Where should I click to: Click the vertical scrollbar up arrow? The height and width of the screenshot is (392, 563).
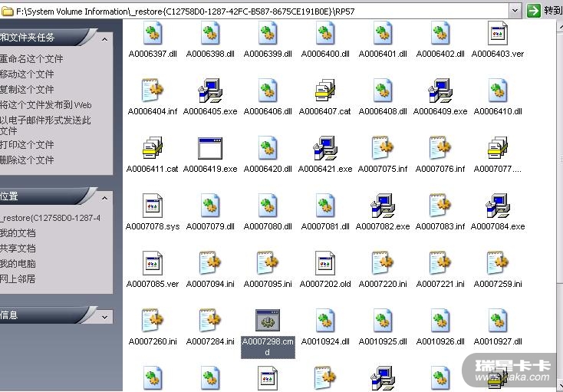560,26
